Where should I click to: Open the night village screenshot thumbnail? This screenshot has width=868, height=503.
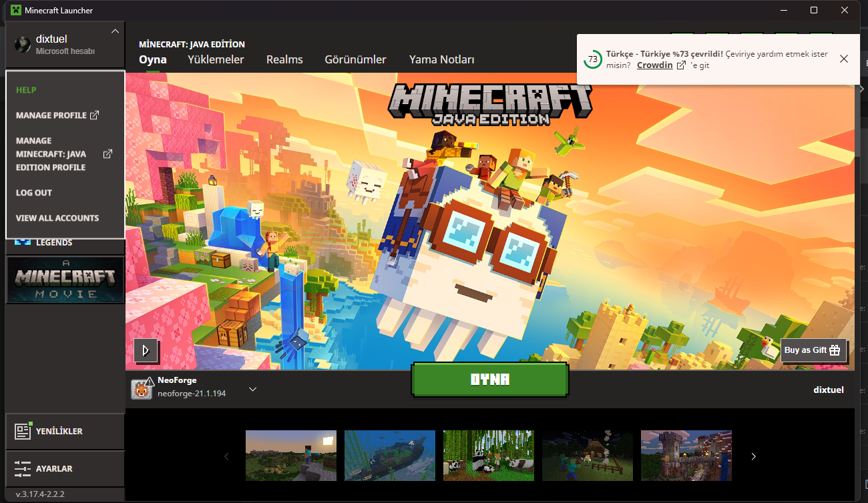tap(588, 456)
